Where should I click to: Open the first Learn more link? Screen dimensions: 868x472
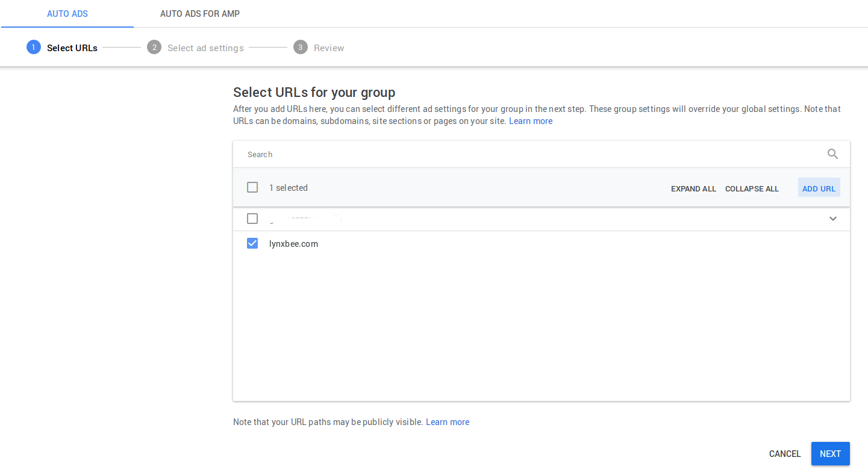point(531,120)
